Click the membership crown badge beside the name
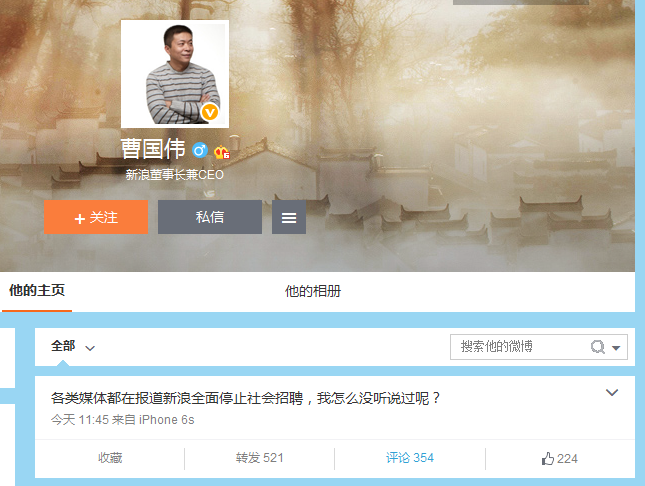 pos(222,152)
